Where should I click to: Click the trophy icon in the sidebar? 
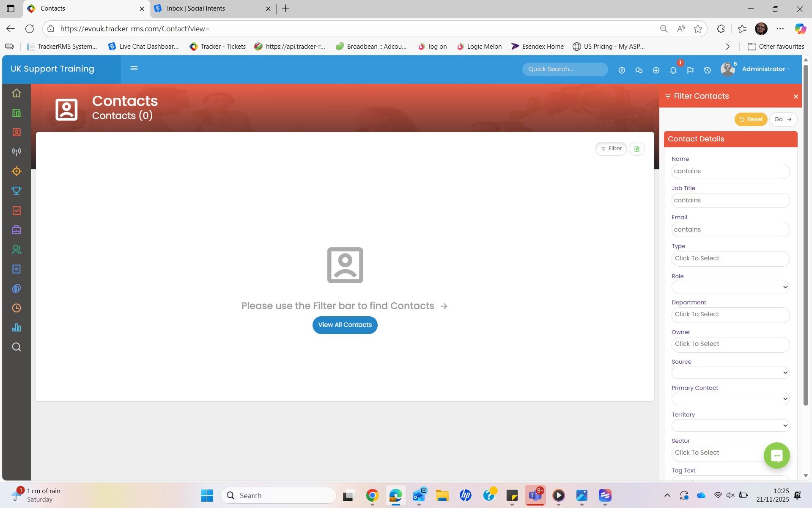[x=16, y=191]
